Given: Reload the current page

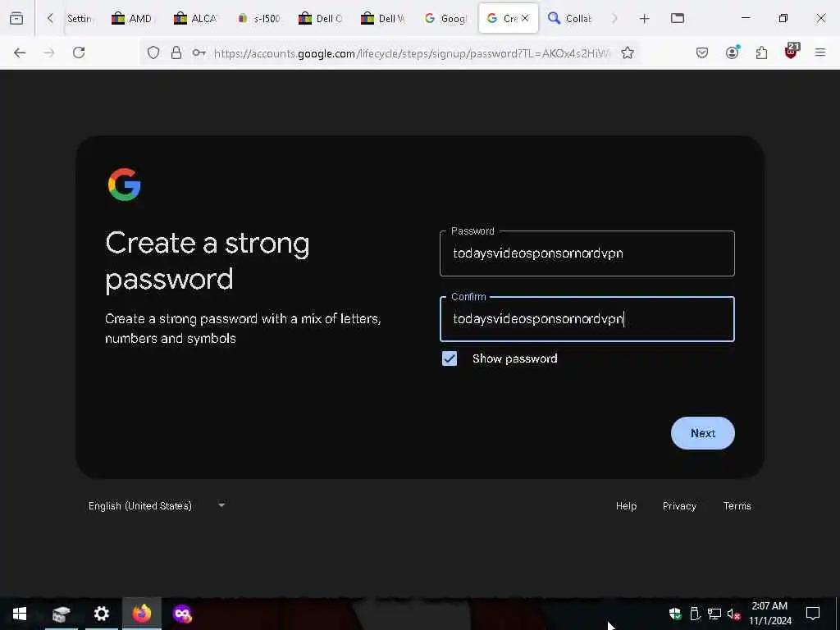Looking at the screenshot, I should click(79, 52).
